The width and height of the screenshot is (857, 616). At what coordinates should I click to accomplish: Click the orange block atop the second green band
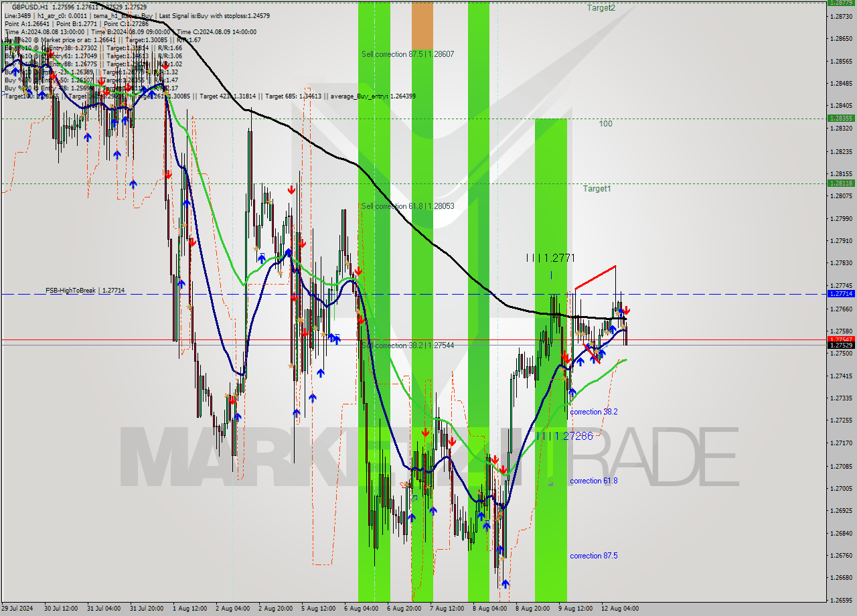tap(422, 25)
